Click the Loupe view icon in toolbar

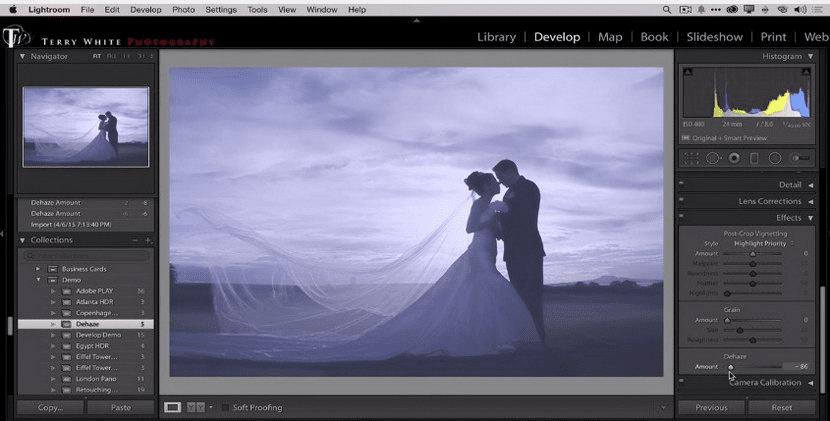pyautogui.click(x=172, y=407)
